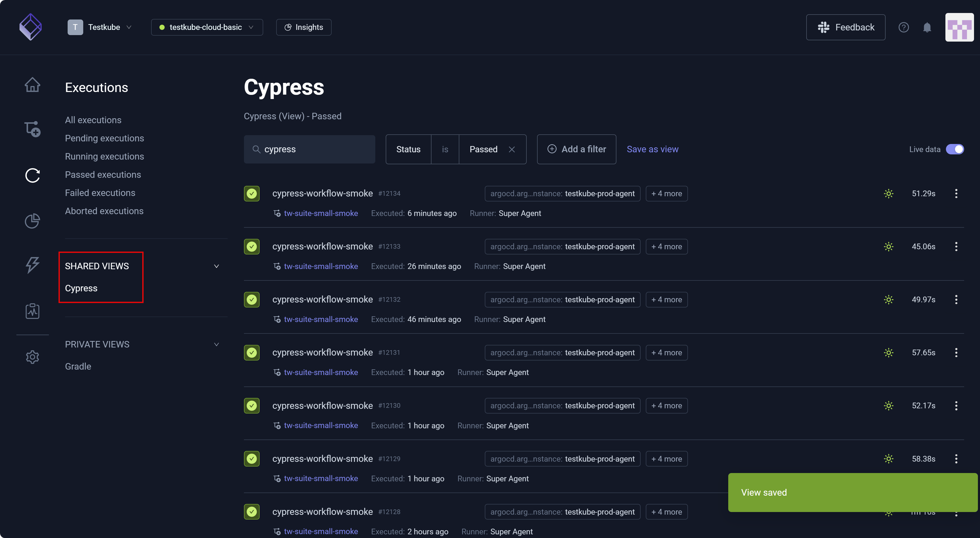Open the Insights pie chart sidebar icon

click(x=32, y=220)
